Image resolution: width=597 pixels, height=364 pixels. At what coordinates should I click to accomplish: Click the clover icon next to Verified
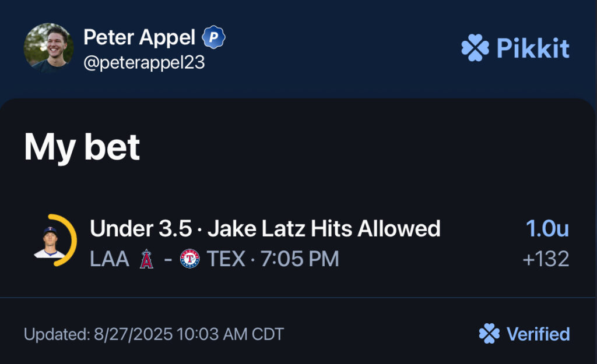[x=489, y=334]
